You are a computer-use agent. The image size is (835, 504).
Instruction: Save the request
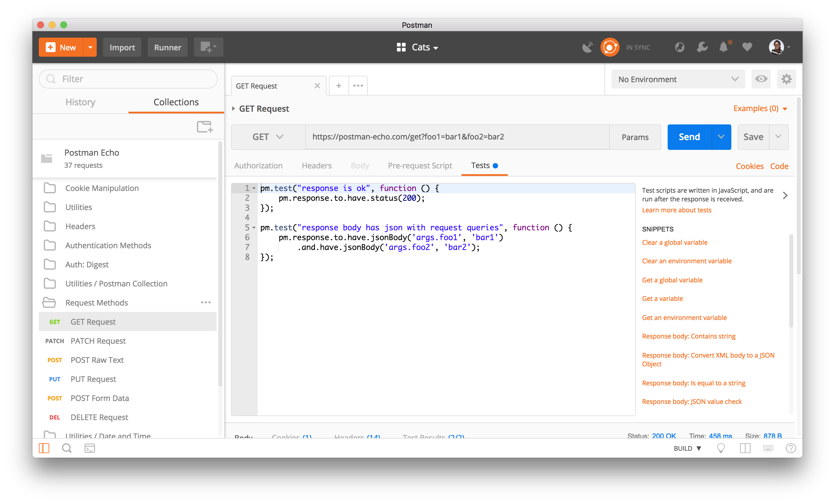(753, 137)
